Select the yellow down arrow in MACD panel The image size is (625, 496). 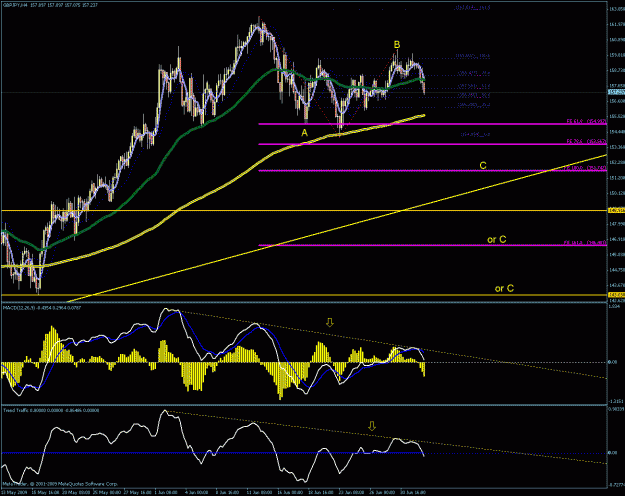pyautogui.click(x=329, y=322)
